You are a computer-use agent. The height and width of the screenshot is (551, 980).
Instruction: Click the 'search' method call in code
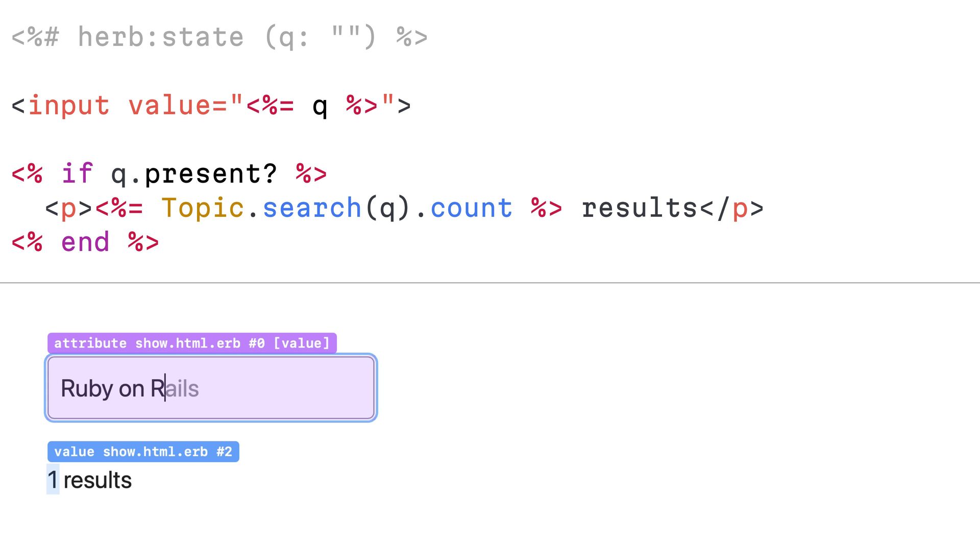click(312, 208)
